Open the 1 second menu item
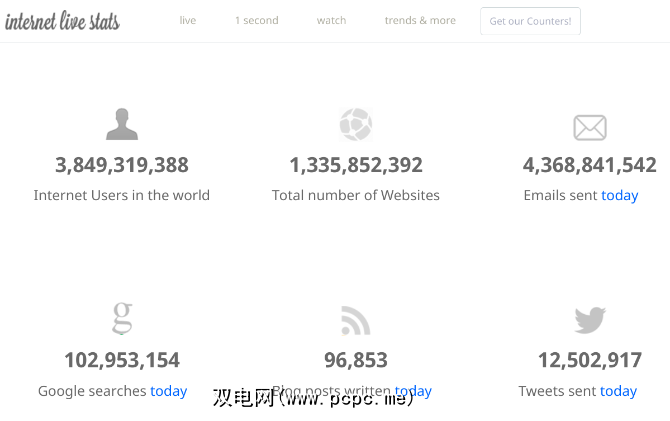This screenshot has height=421, width=670. (x=257, y=21)
